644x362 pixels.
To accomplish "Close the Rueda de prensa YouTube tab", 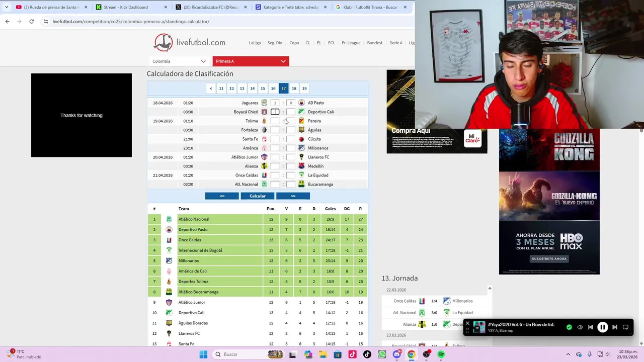I will (x=86, y=7).
